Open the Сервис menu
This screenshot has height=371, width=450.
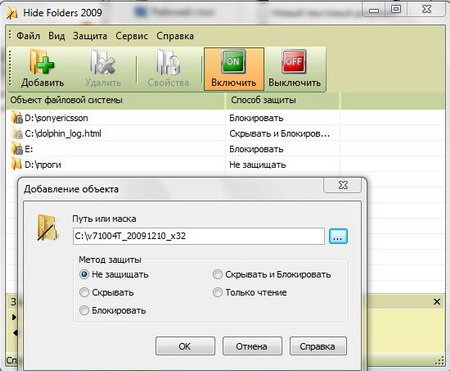(132, 36)
